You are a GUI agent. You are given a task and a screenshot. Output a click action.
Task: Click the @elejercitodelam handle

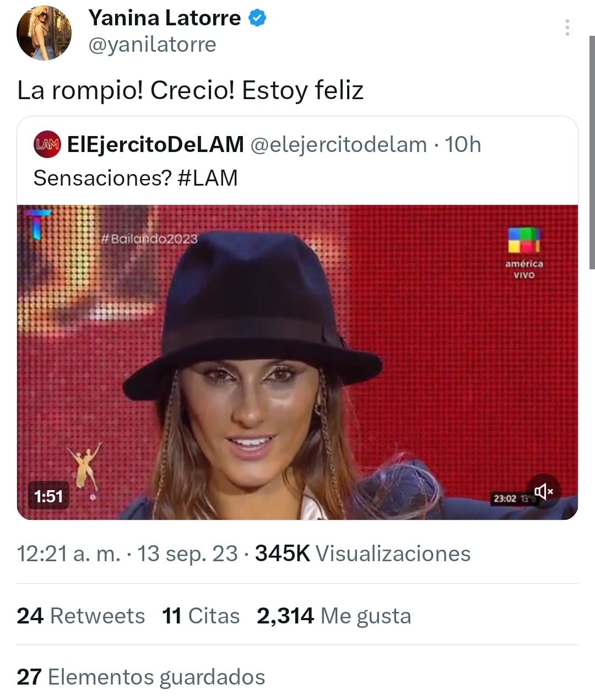click(x=339, y=144)
